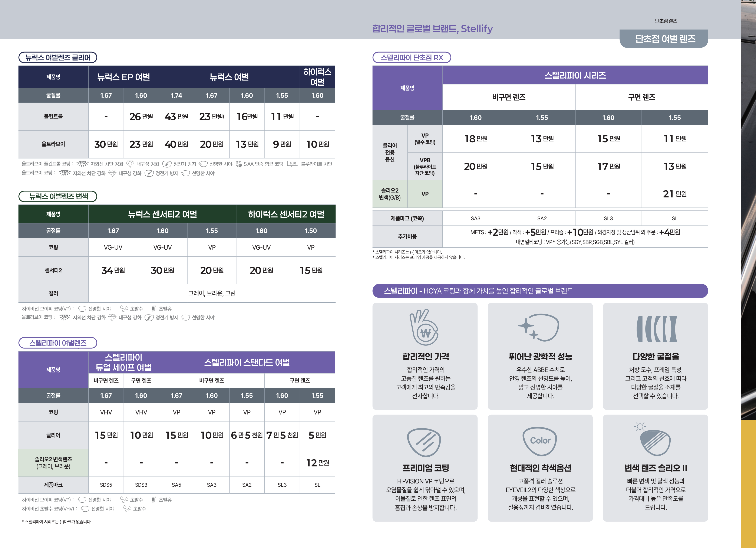Click the sun-and-lens icon above 변색 렌즈 솔리오 II

[x=653, y=438]
